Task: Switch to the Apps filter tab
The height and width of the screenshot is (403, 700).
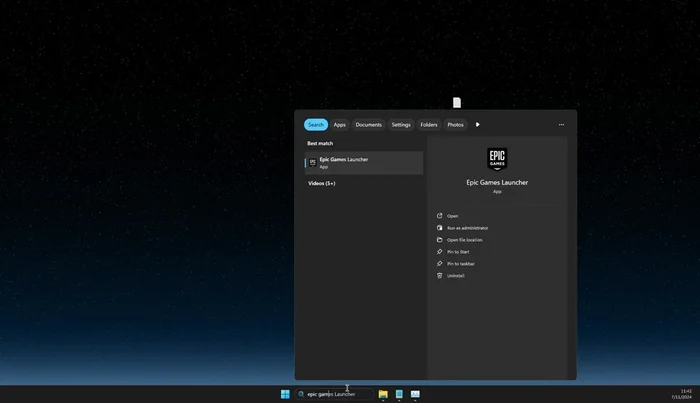Action: (340, 125)
